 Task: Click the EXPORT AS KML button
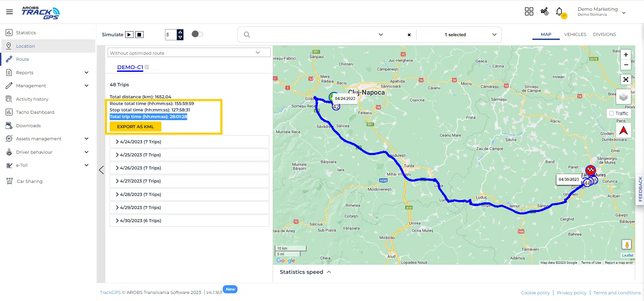click(x=136, y=127)
